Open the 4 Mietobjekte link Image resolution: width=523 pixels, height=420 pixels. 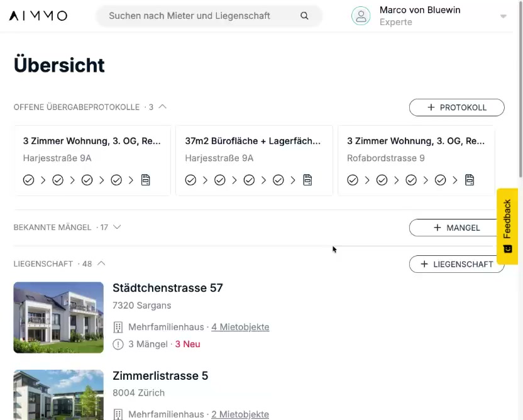click(x=240, y=327)
